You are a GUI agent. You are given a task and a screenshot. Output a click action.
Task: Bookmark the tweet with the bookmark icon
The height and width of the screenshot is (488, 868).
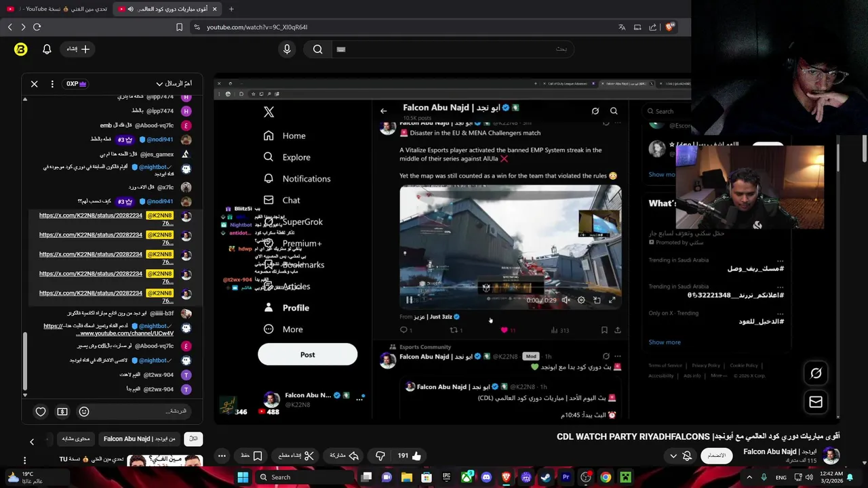point(604,330)
